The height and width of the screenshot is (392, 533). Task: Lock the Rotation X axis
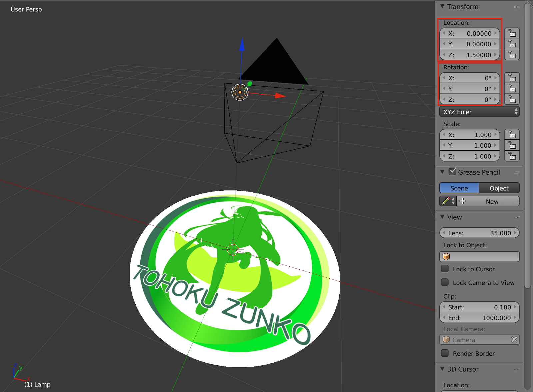(x=512, y=78)
